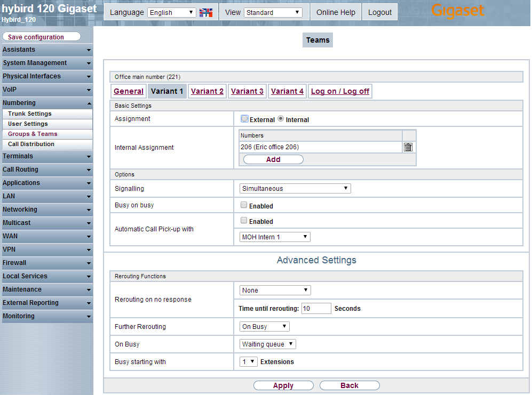Switch to the General tab
This screenshot has width=532, height=395.
pos(129,91)
